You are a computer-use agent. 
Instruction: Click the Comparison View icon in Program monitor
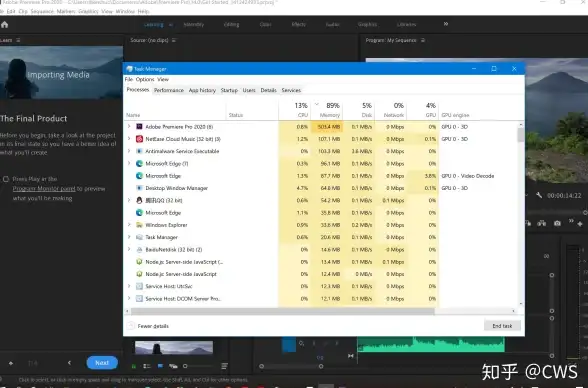[542, 223]
